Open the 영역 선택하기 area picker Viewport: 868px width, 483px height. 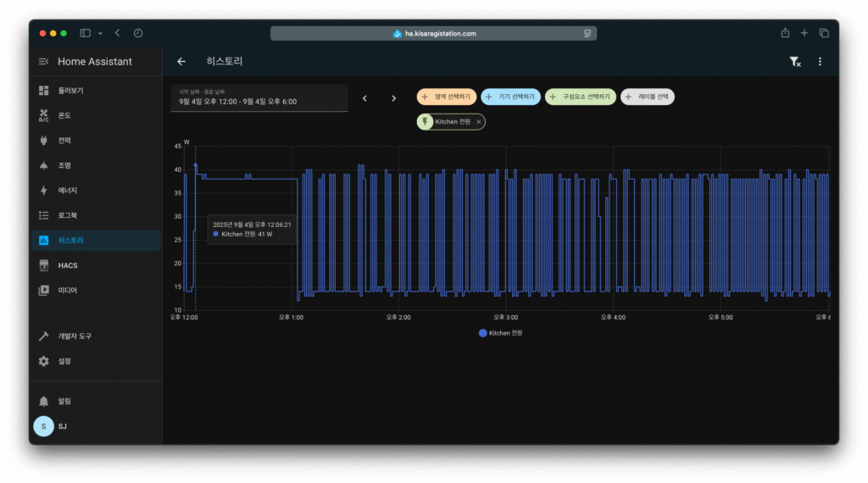[447, 97]
